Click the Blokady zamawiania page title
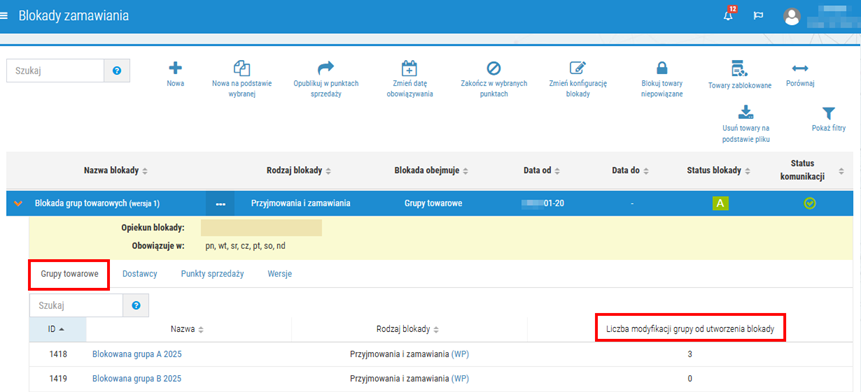861x392 pixels. tap(74, 15)
